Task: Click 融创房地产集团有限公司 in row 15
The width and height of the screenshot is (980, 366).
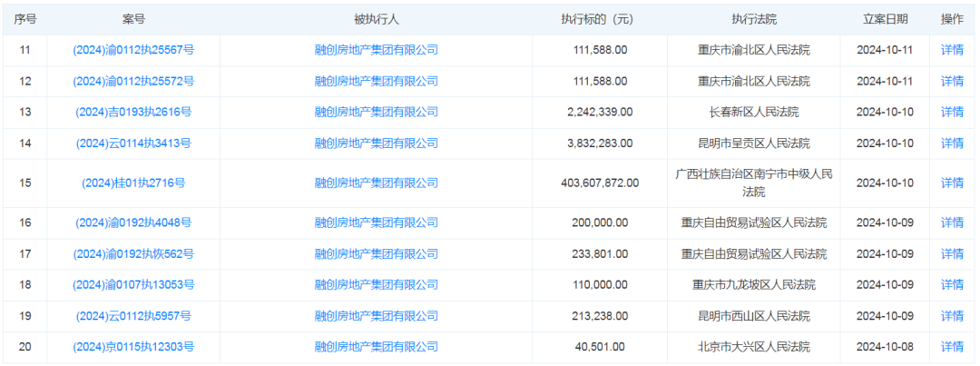Action: [x=377, y=183]
